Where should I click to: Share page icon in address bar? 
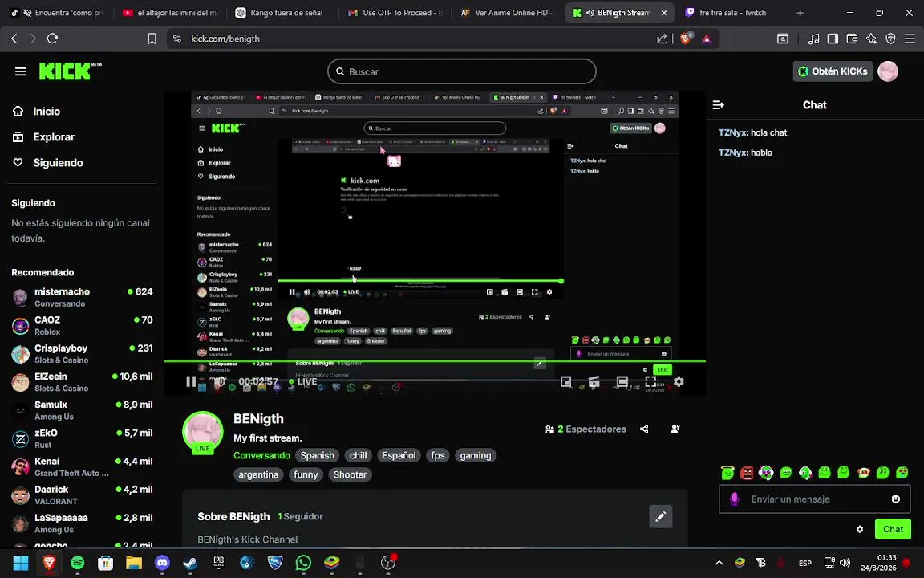pos(663,39)
